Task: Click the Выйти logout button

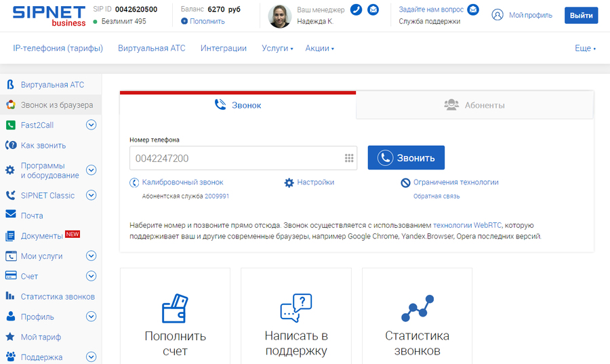Action: click(x=582, y=15)
